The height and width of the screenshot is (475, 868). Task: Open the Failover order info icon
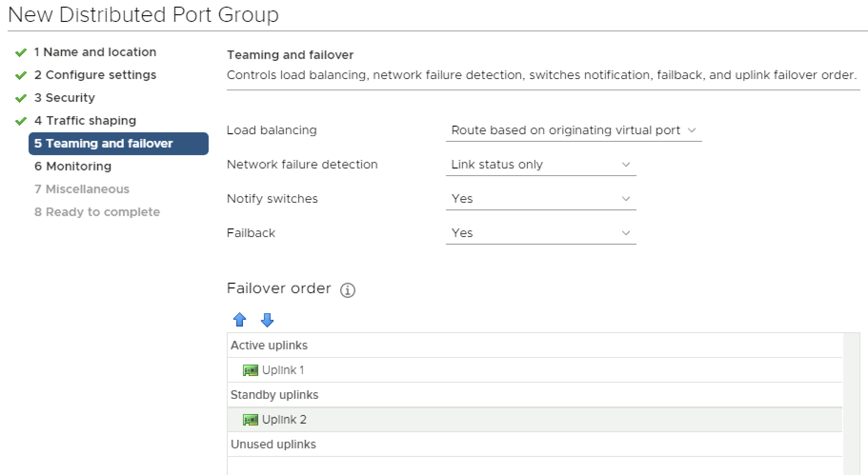tap(347, 290)
